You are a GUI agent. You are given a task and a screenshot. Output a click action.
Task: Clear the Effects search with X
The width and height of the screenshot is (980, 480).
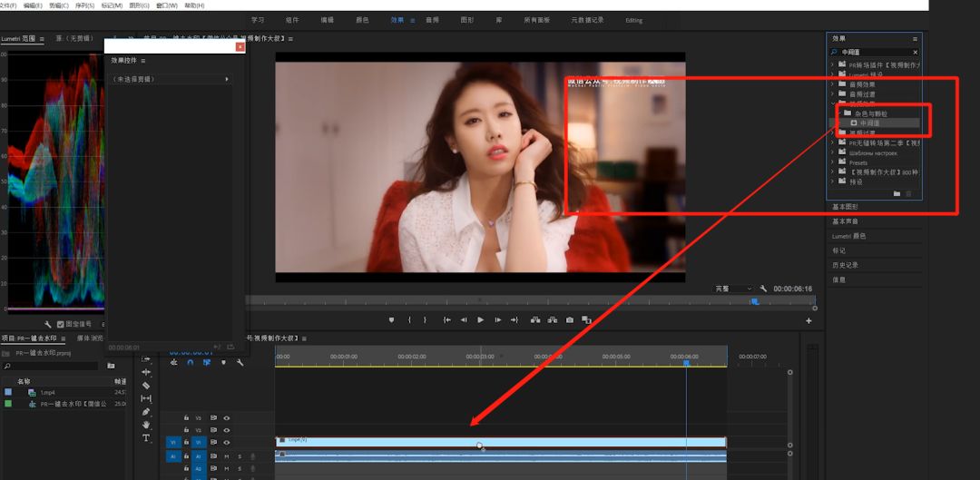coord(916,53)
